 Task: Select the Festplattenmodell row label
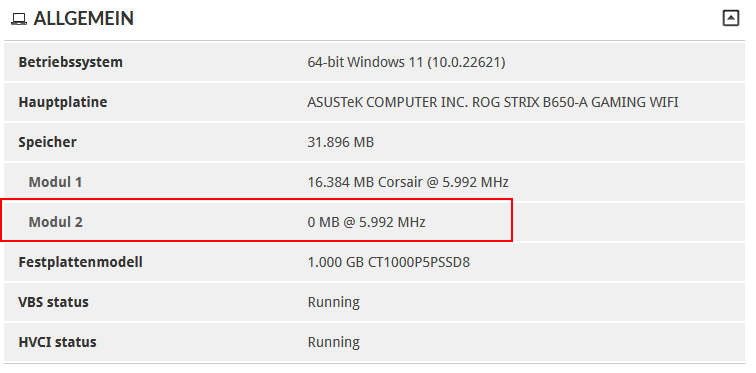coord(81,262)
